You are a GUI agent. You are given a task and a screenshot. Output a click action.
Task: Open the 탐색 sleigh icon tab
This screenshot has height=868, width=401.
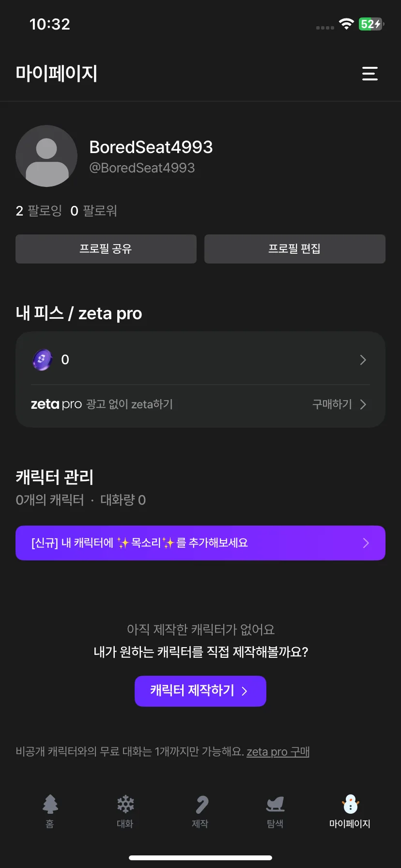point(275,811)
